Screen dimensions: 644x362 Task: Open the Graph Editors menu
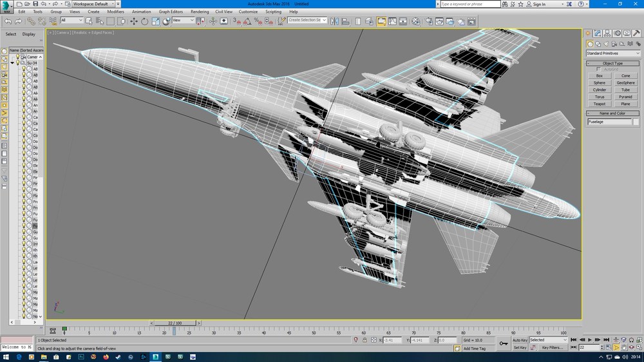click(171, 12)
